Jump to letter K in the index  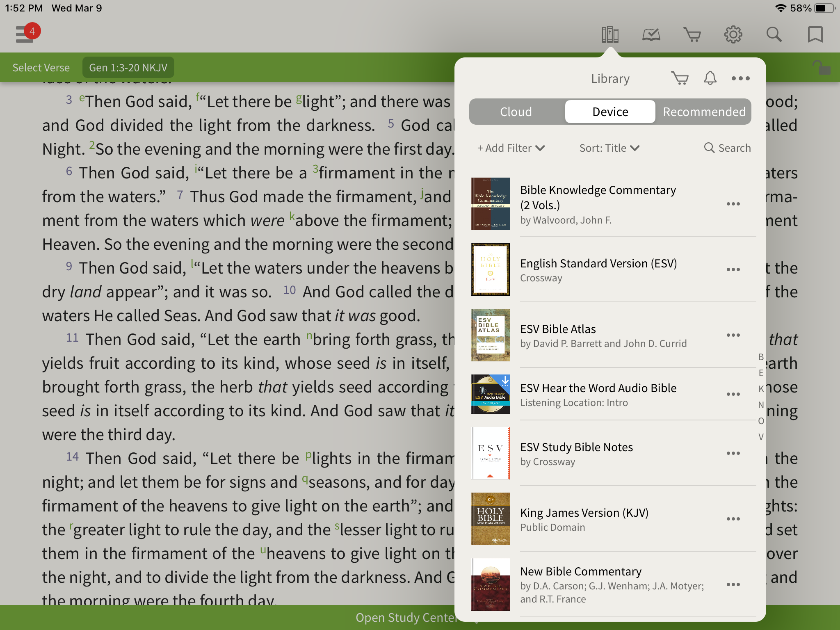pyautogui.click(x=761, y=389)
